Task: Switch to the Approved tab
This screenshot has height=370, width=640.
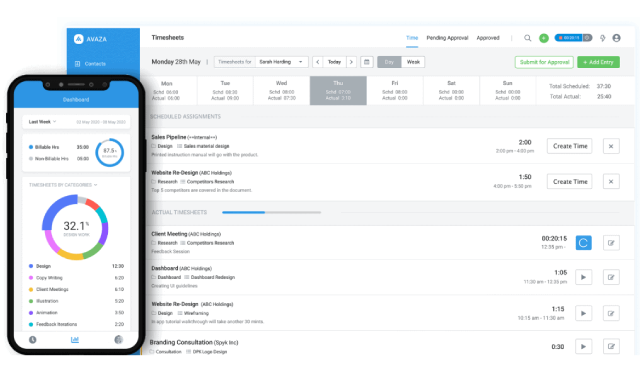Action: pos(488,38)
